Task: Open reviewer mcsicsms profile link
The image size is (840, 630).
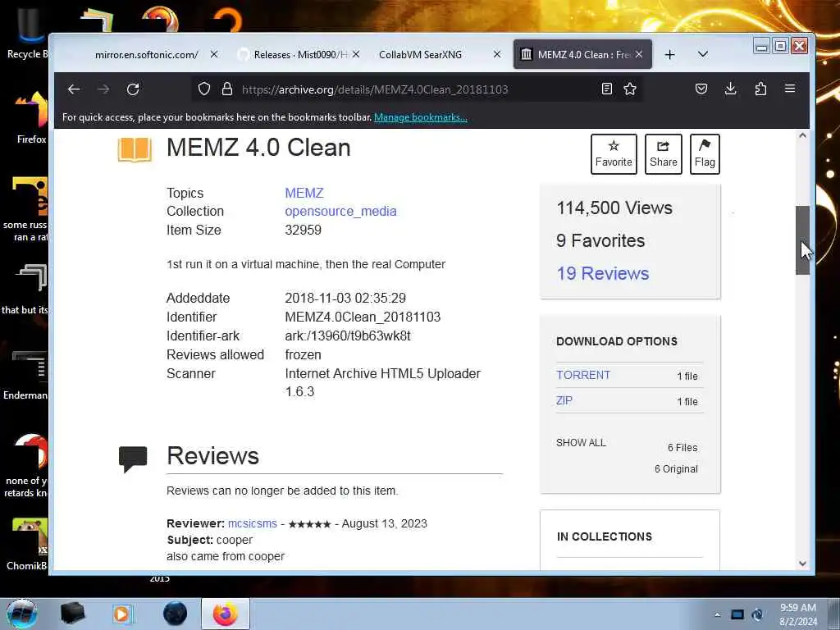Action: 253,523
